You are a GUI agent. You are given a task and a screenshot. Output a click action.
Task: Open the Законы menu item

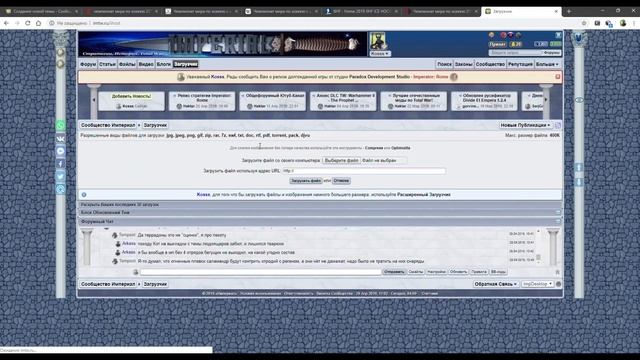coord(464,64)
